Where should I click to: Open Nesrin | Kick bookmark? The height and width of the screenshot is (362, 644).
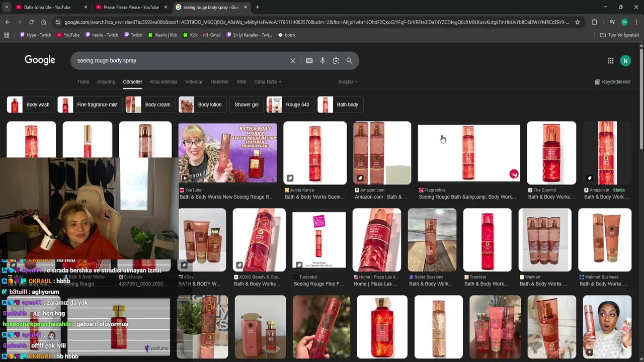[x=163, y=35]
